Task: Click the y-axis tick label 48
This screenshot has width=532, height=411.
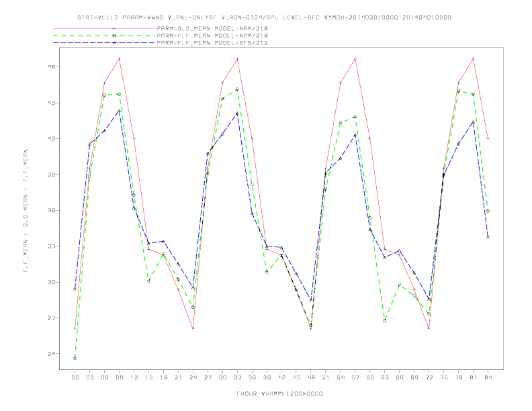Action: pyautogui.click(x=52, y=66)
